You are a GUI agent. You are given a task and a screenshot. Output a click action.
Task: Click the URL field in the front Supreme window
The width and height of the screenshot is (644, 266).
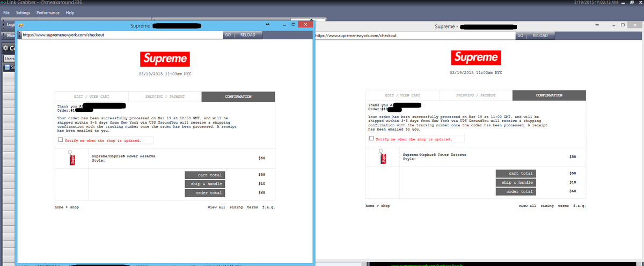(x=121, y=35)
